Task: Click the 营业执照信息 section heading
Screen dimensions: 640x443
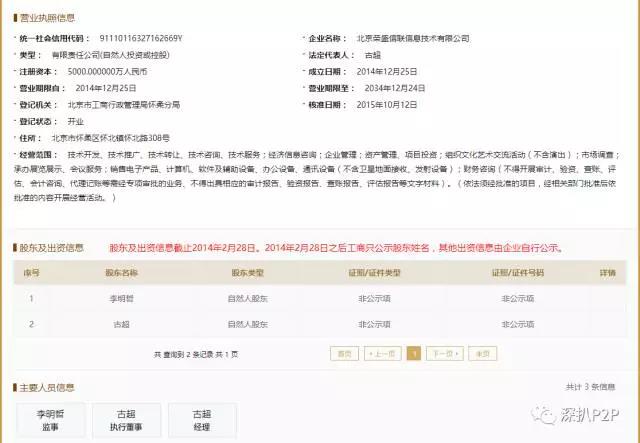Action: click(x=47, y=18)
